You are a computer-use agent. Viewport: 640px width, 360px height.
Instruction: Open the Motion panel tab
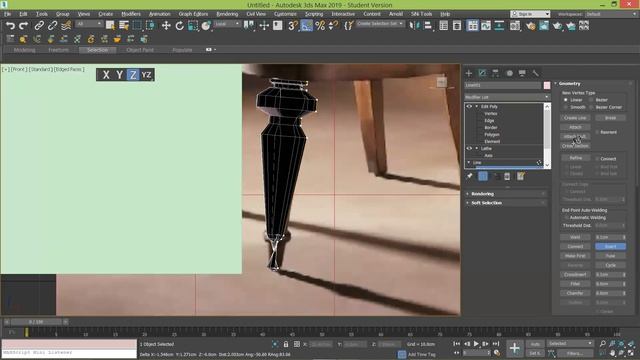(509, 73)
